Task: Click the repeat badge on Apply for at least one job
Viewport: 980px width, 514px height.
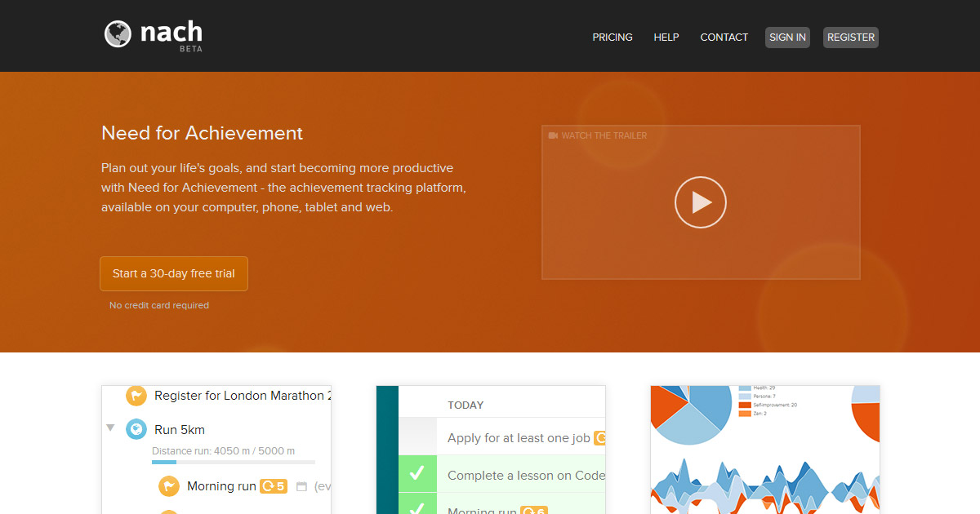Action: [x=600, y=438]
